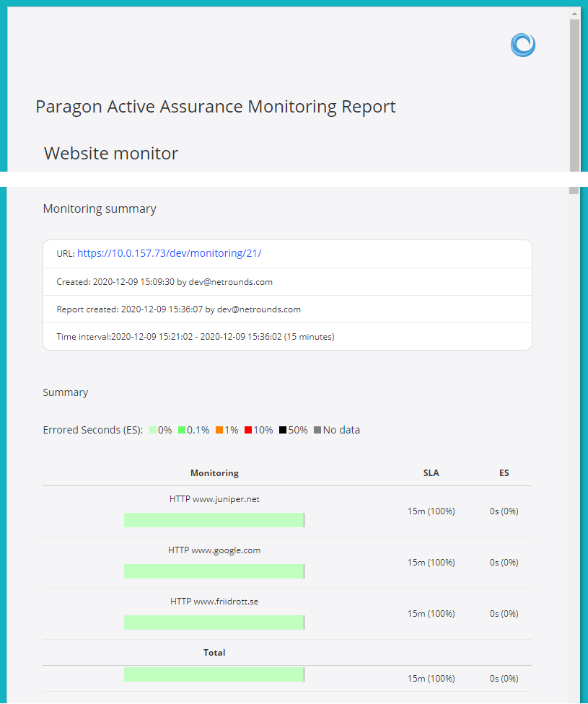The height and width of the screenshot is (704, 588).
Task: Click the 'Errored Seconds (ES):' label
Action: [92, 430]
